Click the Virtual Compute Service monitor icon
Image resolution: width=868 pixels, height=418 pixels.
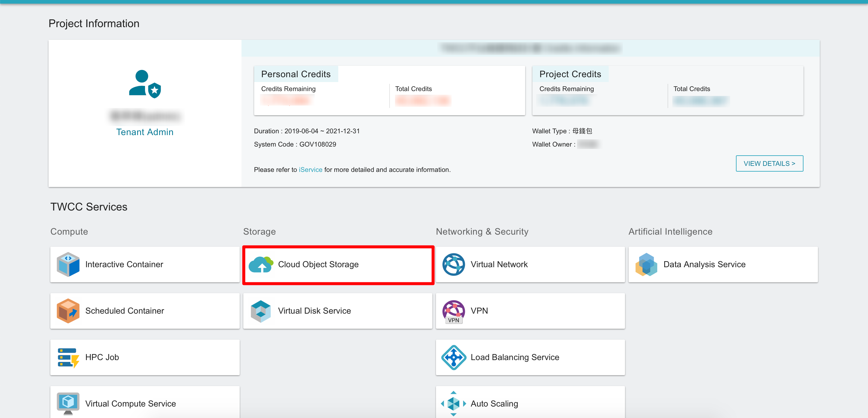coord(68,404)
